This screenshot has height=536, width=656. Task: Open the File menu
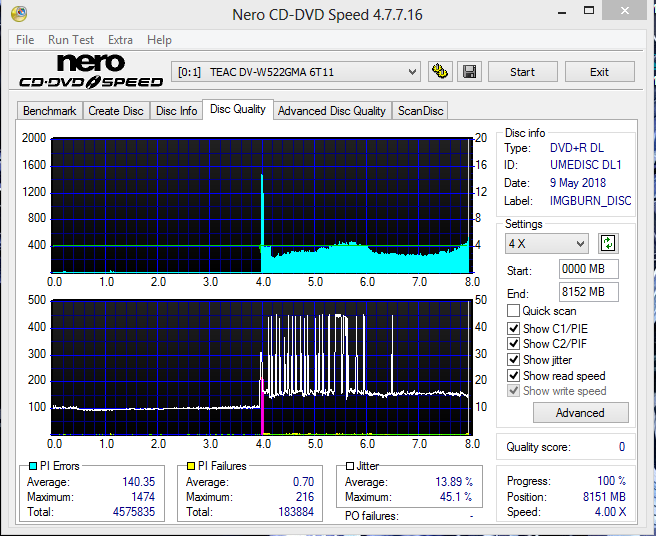tap(25, 40)
